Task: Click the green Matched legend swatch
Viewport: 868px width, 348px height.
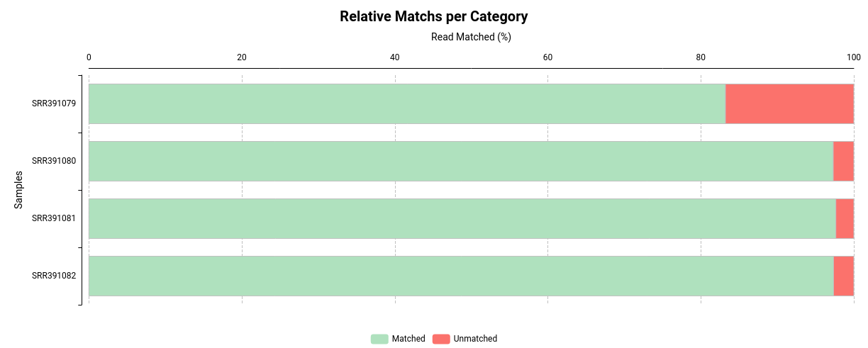Action: point(379,339)
